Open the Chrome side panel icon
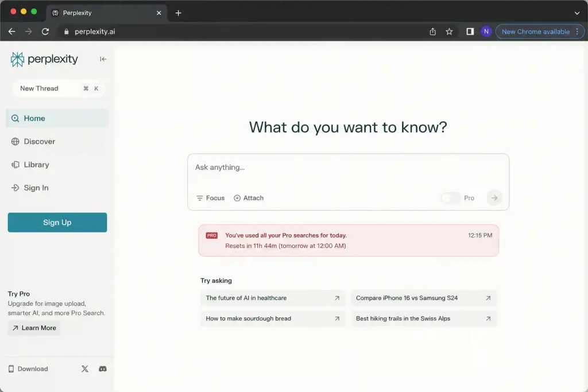 pyautogui.click(x=470, y=32)
